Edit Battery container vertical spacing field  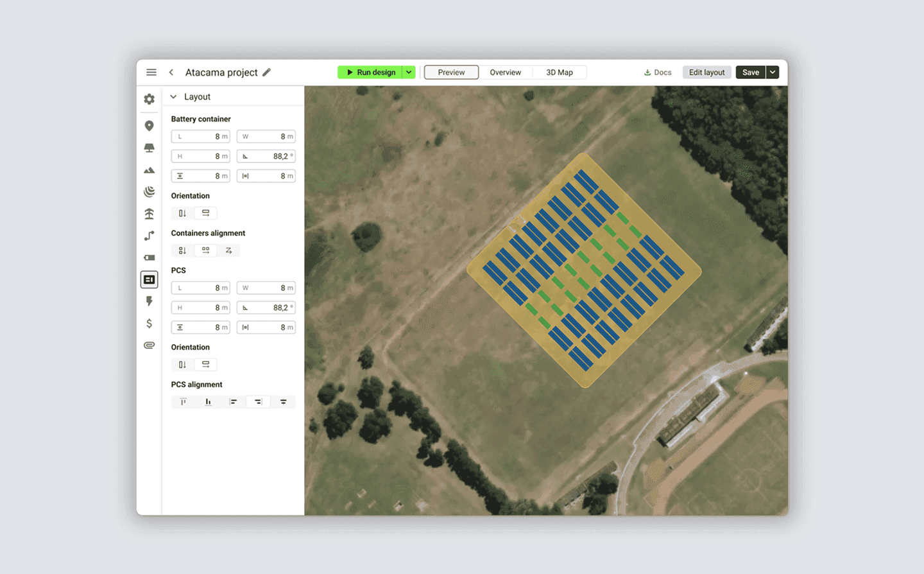(200, 176)
